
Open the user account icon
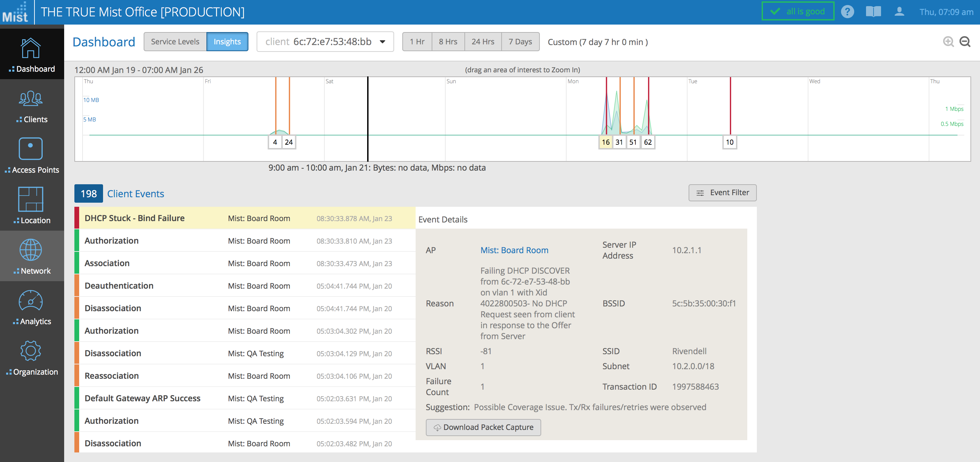[899, 12]
